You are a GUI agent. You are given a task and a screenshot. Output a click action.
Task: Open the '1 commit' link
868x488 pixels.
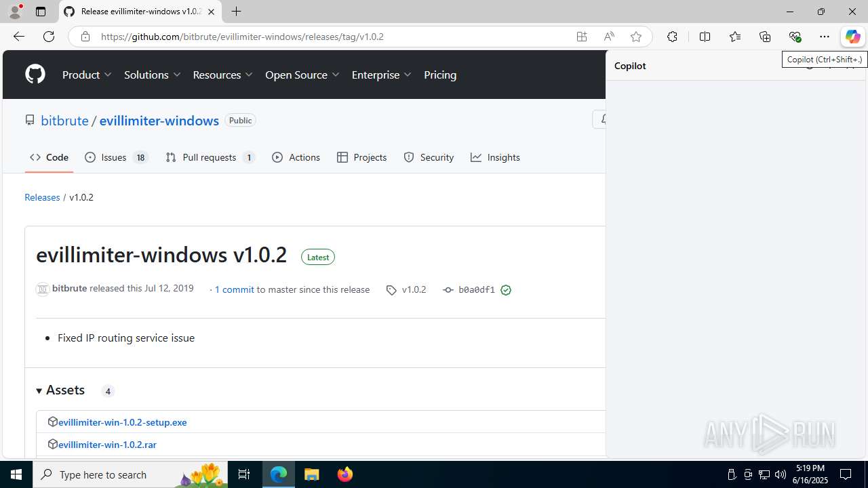tap(234, 289)
